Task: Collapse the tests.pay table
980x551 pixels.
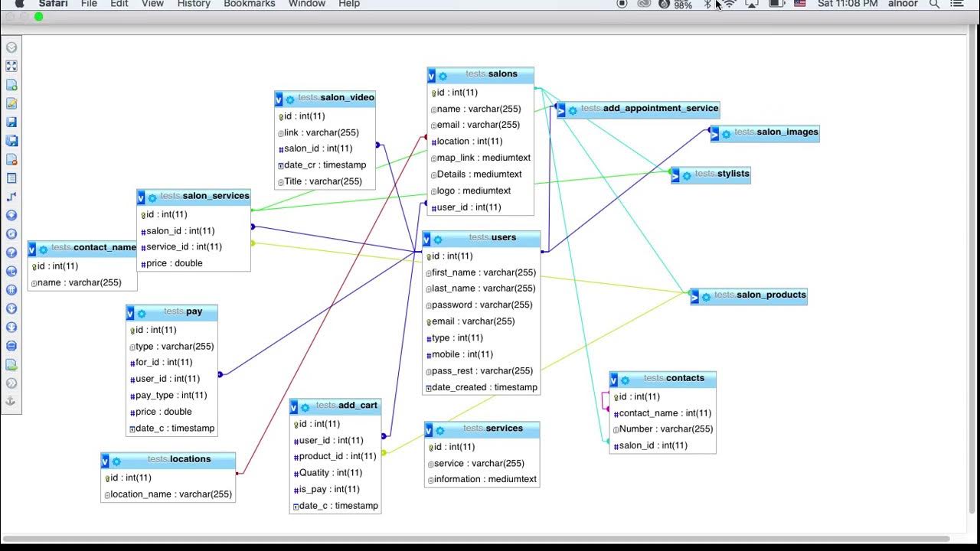Action: tap(130, 313)
